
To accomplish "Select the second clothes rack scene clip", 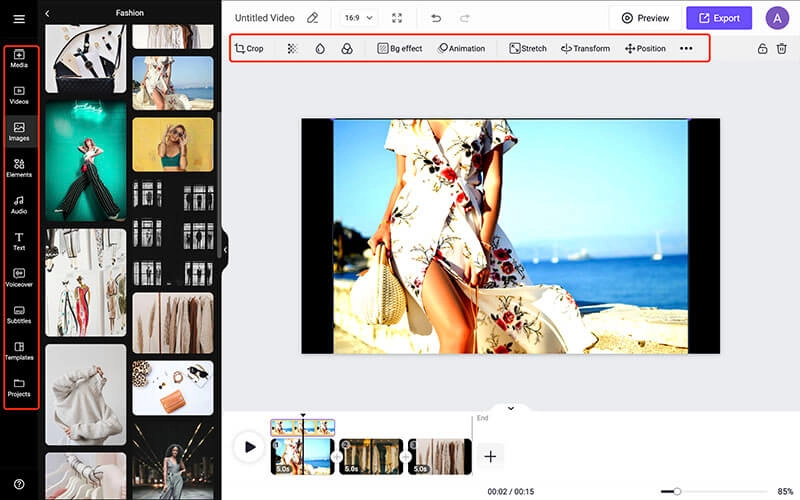I will pos(371,456).
